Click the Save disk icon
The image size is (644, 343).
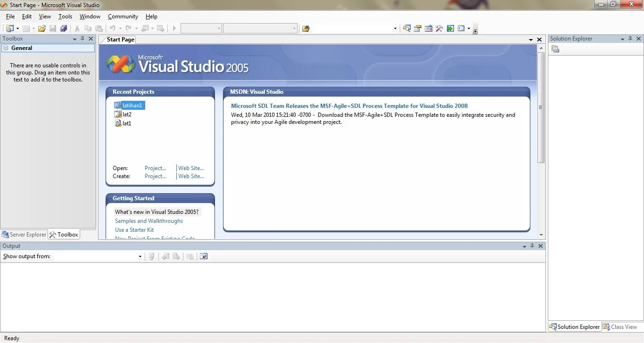coord(53,28)
